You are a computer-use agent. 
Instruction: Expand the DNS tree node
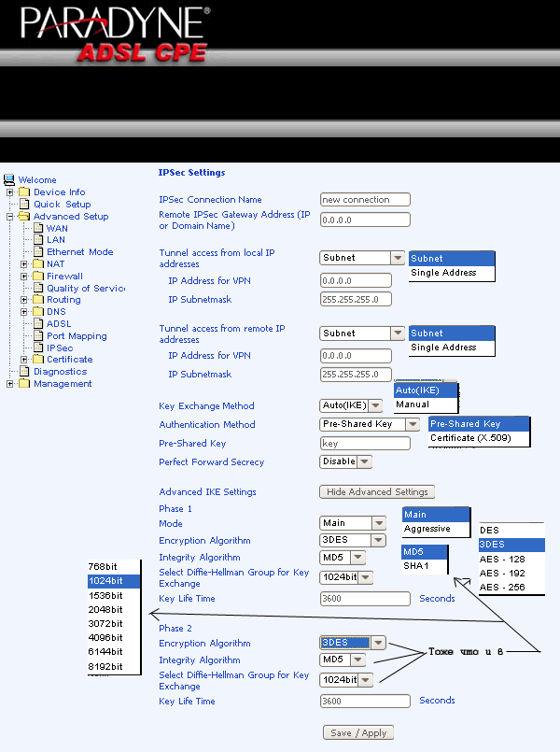coord(24,312)
